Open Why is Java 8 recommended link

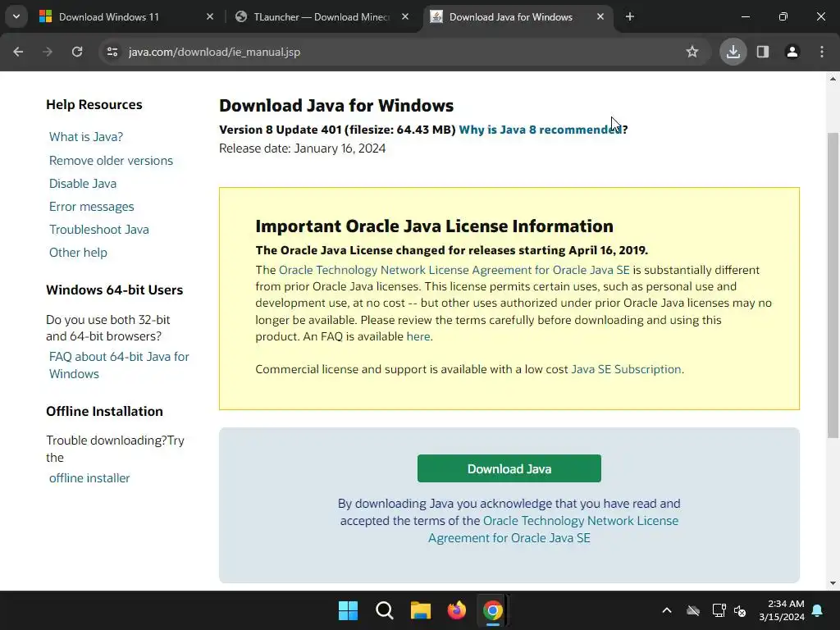540,130
